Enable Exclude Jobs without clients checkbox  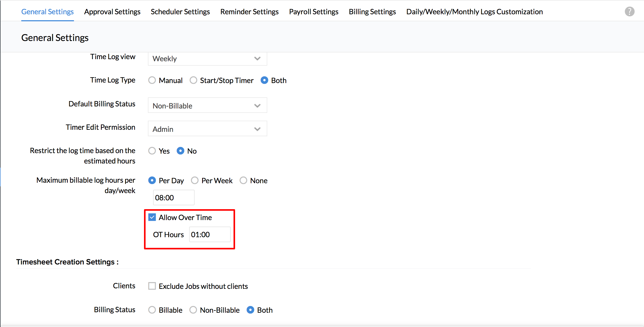pos(152,286)
